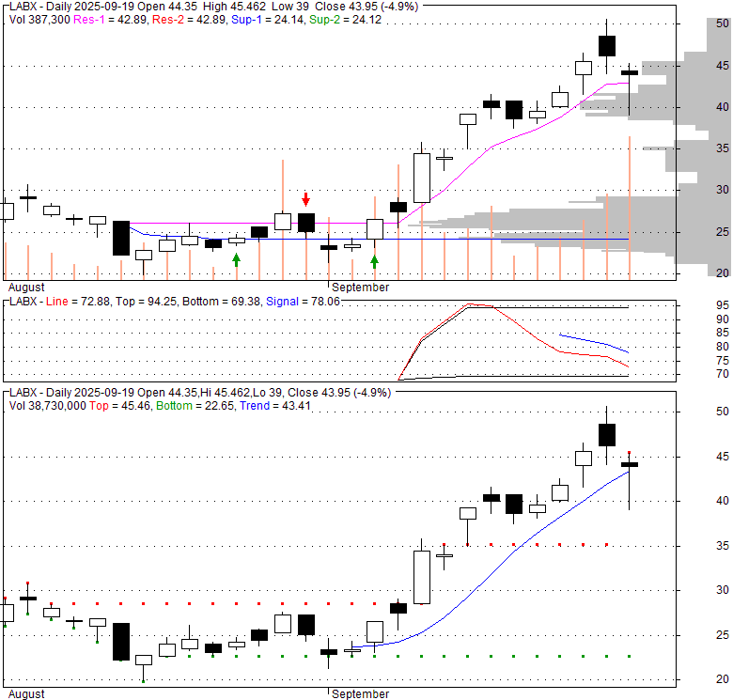Click the 35 price label on bottom chart axis
Screen dimensions: 733x700
click(x=723, y=546)
